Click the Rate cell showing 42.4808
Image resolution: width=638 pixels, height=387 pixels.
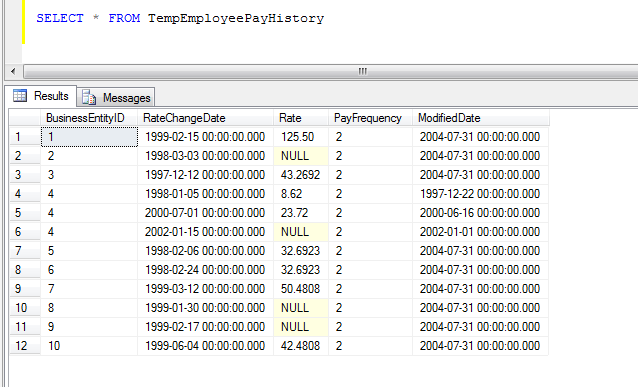point(301,346)
